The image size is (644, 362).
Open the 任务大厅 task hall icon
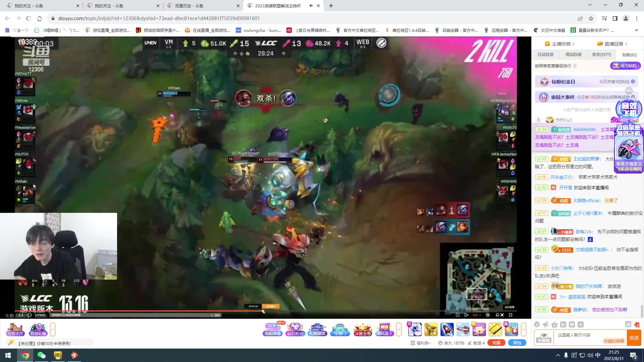[15, 329]
